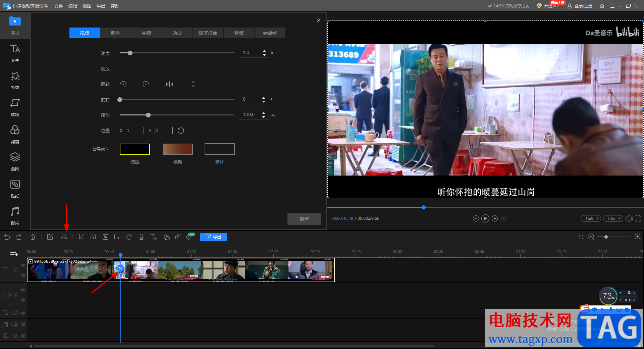The width and height of the screenshot is (644, 349).
Task: Open the 贴纸 stickers panel
Action: 15,189
